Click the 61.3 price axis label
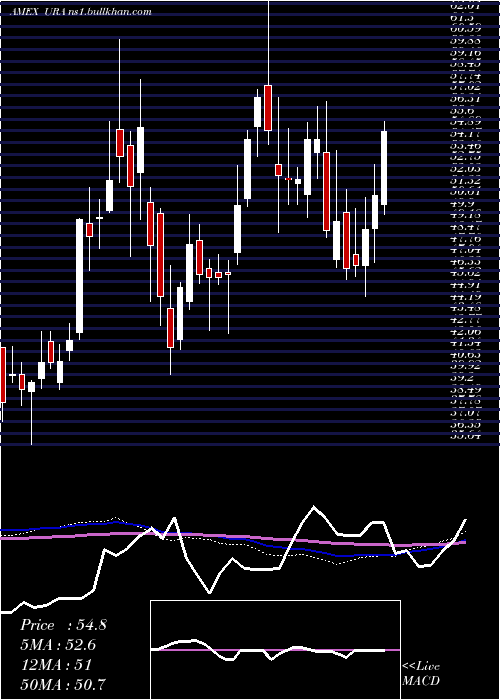Viewport: 500px width, 700px height. (463, 17)
